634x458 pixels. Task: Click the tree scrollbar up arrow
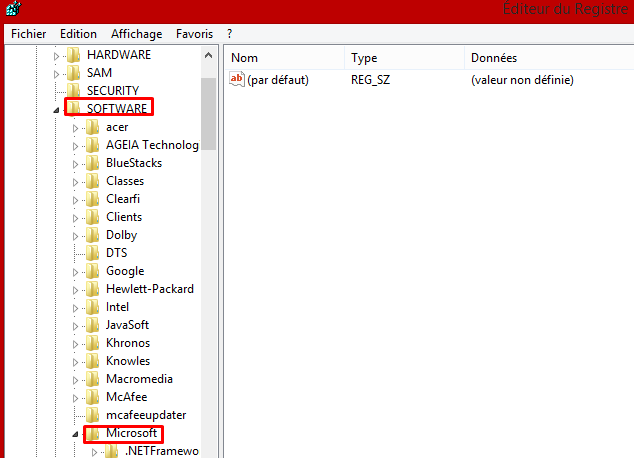point(208,55)
